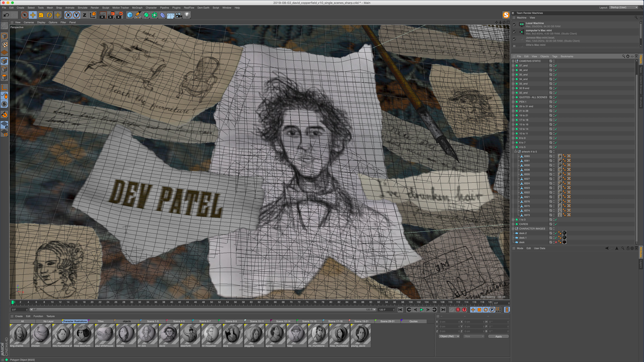Expand the CARDS group

[x=513, y=224]
